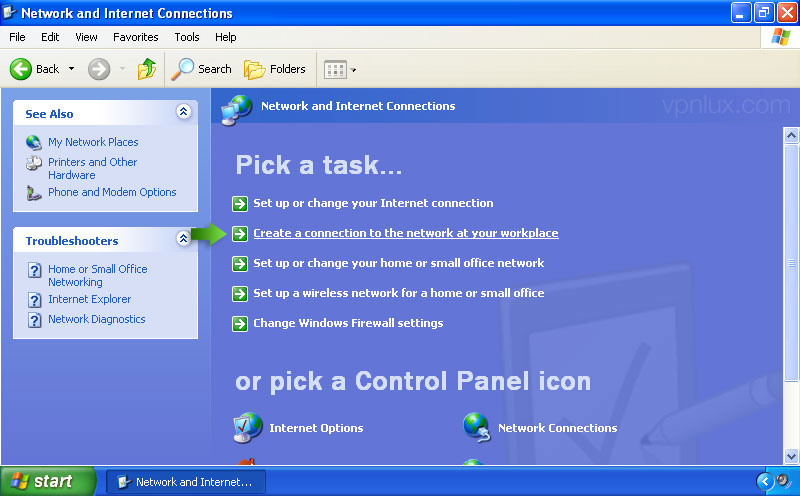Open the Internet Options icon

247,428
